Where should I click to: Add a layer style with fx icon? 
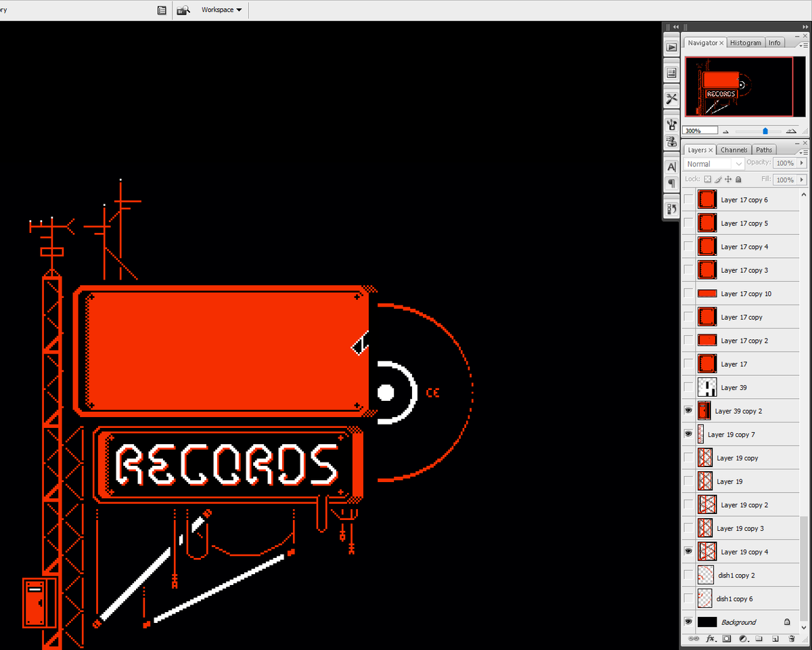tap(710, 638)
